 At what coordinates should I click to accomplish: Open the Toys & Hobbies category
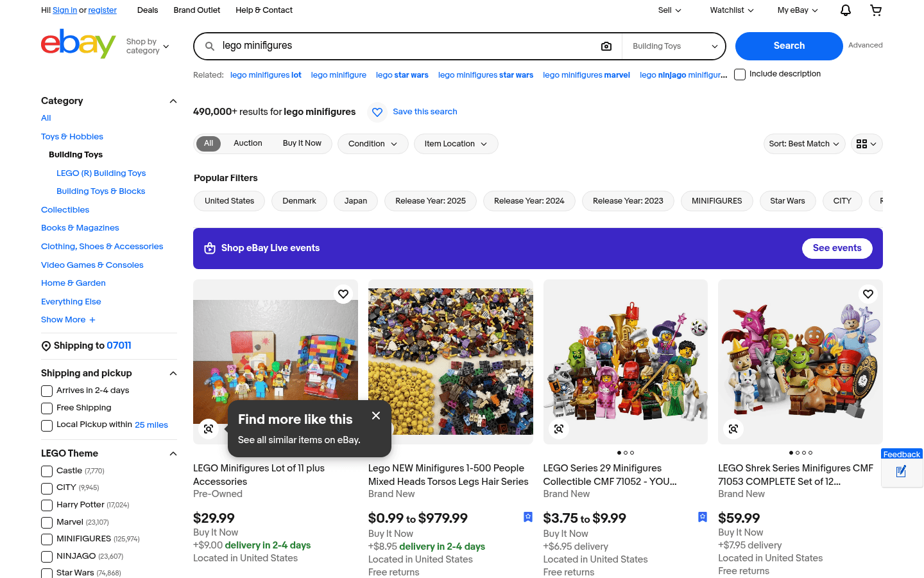[72, 137]
